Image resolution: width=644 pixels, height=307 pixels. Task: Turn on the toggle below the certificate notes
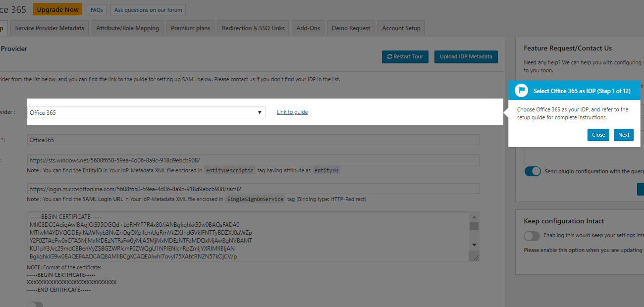pyautogui.click(x=35, y=304)
